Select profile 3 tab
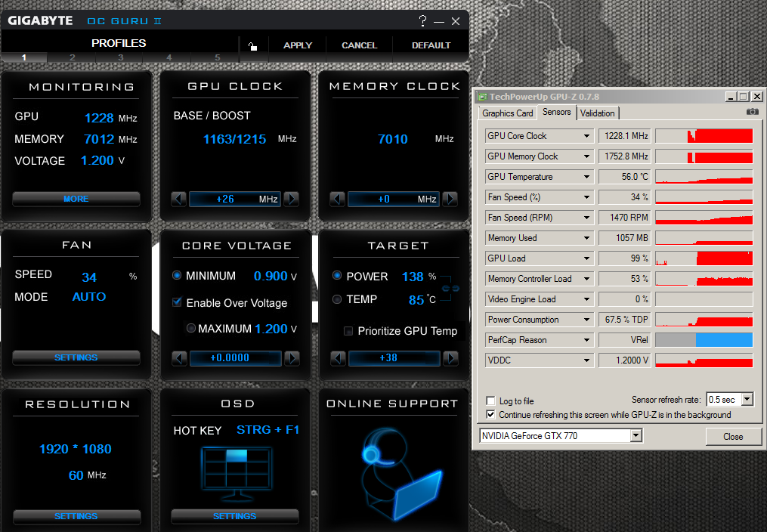Image resolution: width=767 pixels, height=532 pixels. point(120,57)
